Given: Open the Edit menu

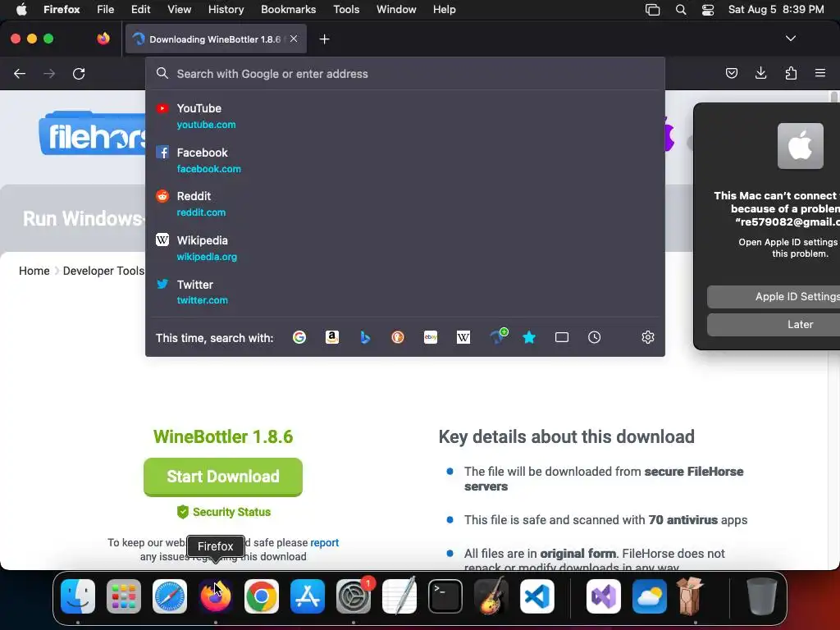Looking at the screenshot, I should click(x=141, y=10).
